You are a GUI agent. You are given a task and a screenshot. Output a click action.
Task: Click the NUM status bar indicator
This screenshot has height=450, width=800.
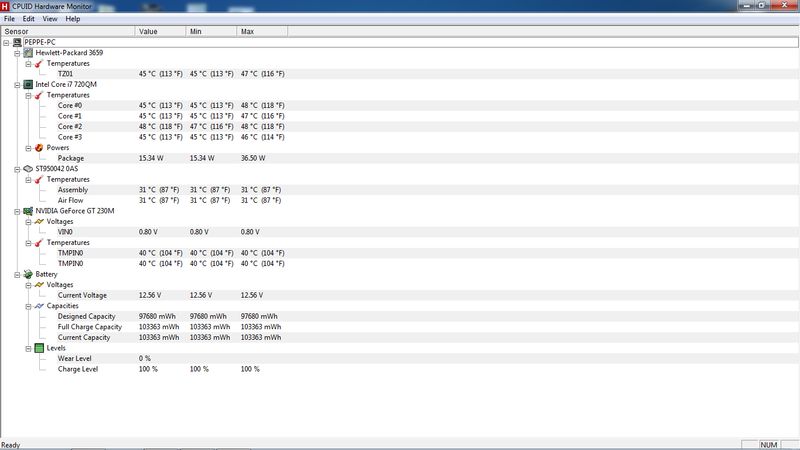click(x=768, y=445)
